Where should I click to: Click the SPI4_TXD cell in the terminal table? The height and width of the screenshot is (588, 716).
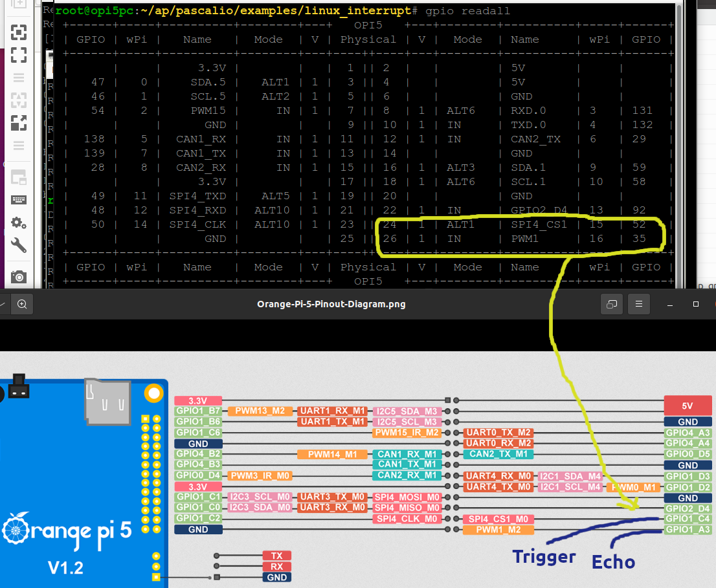tap(197, 196)
